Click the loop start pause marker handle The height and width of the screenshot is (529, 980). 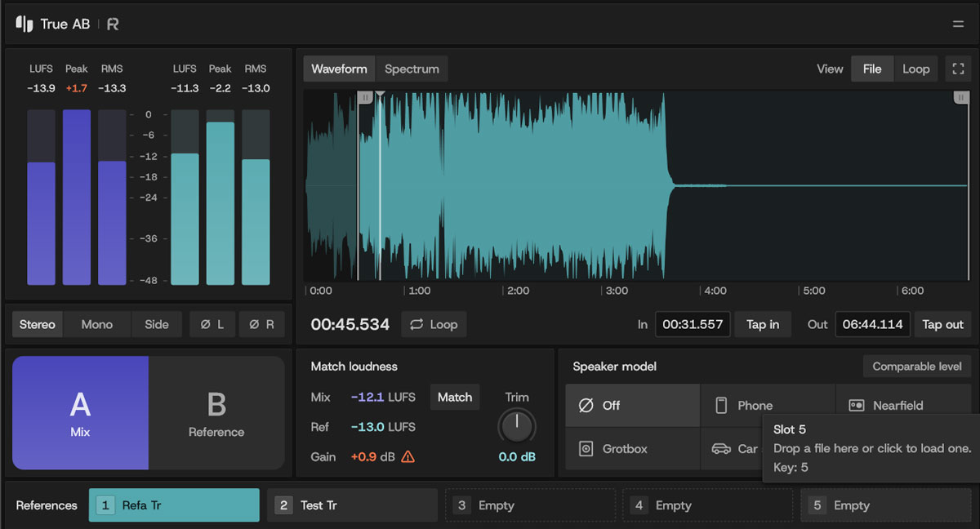[365, 97]
